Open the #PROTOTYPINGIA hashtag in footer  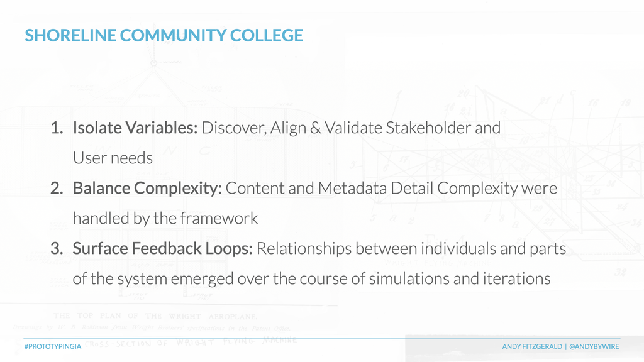(x=53, y=346)
